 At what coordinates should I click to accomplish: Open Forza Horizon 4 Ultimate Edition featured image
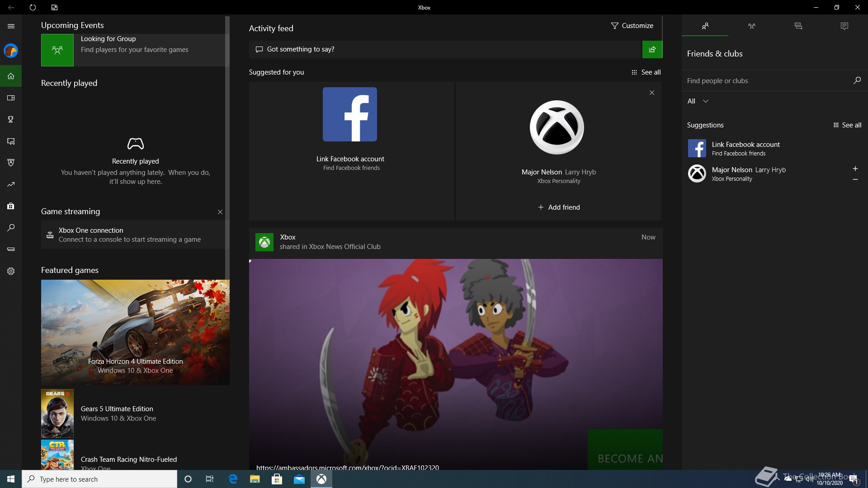tap(135, 333)
